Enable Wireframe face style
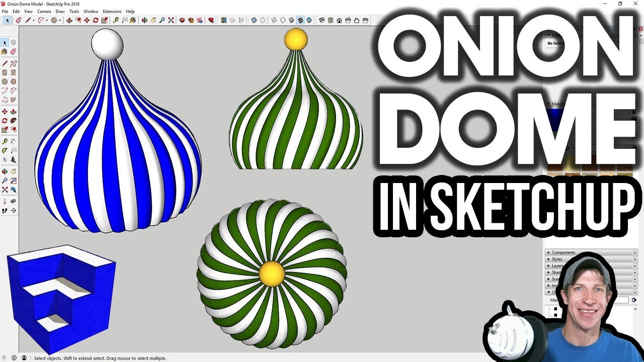 274,20
